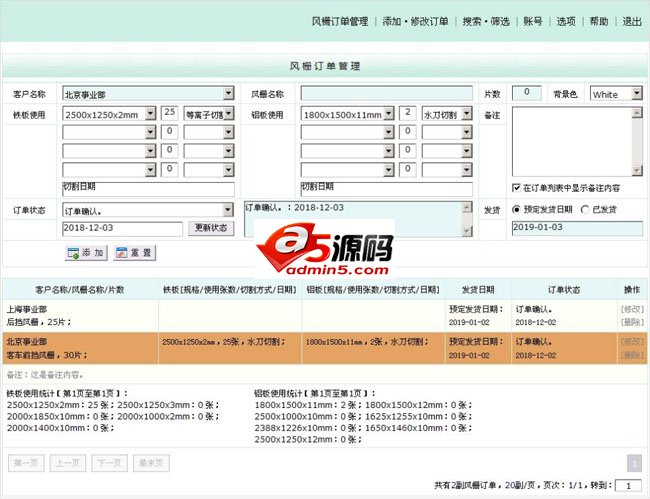Click the 下一页 pagination button
The height and width of the screenshot is (499, 650).
109,463
